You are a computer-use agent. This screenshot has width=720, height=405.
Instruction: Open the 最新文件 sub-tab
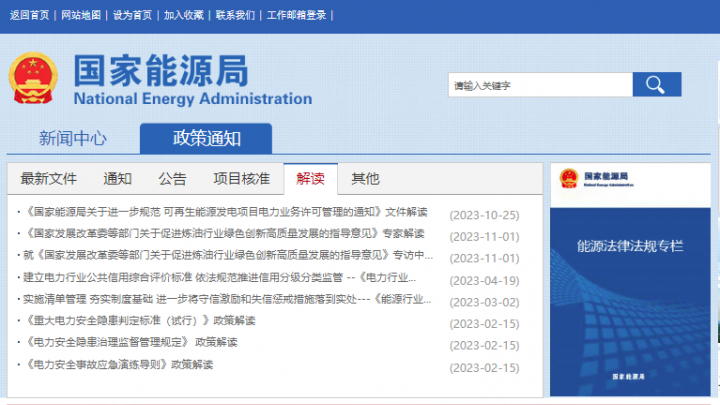point(48,179)
